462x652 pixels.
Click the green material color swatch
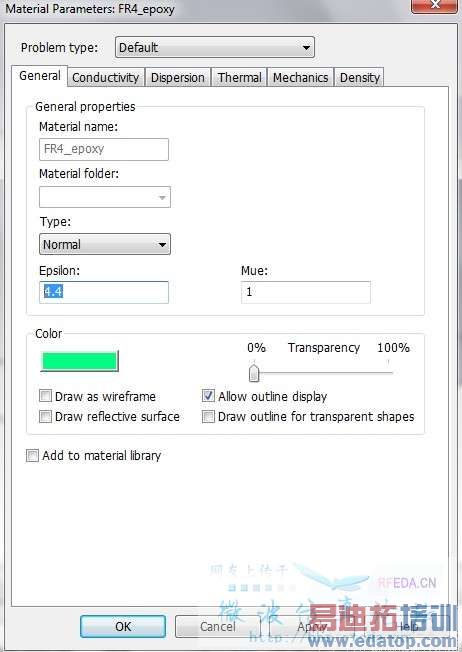pyautogui.click(x=79, y=361)
